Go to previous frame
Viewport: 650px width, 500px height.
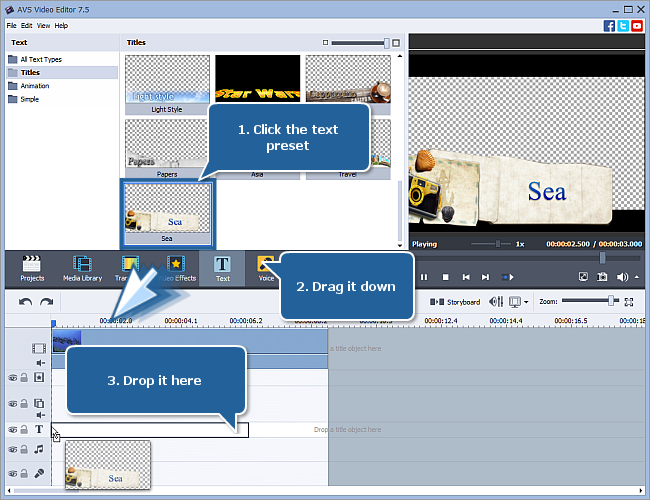pyautogui.click(x=466, y=277)
